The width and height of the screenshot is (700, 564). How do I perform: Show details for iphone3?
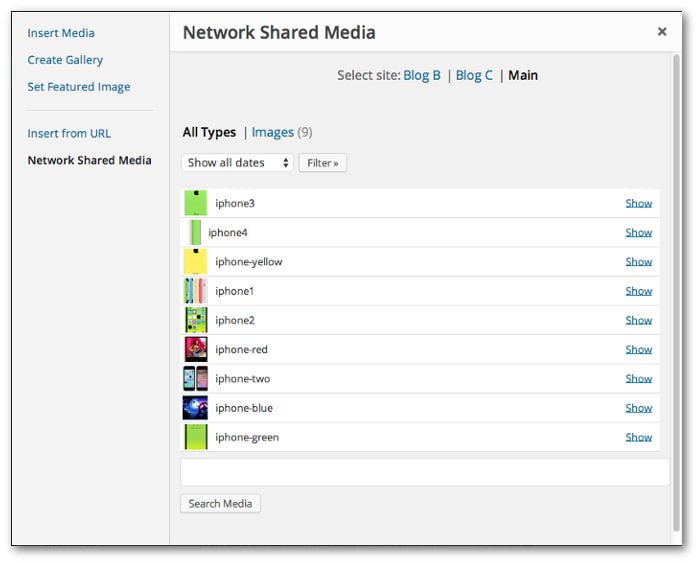tap(639, 203)
